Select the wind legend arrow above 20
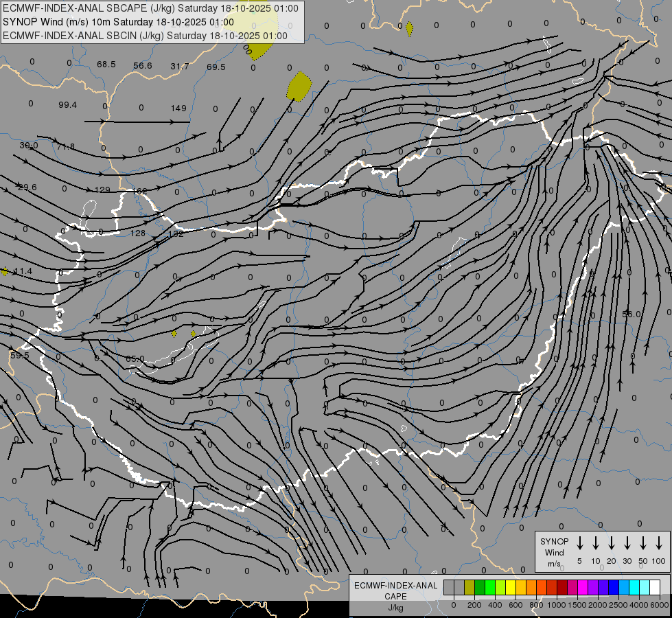Screen dimensions: 672x618 pos(611,542)
